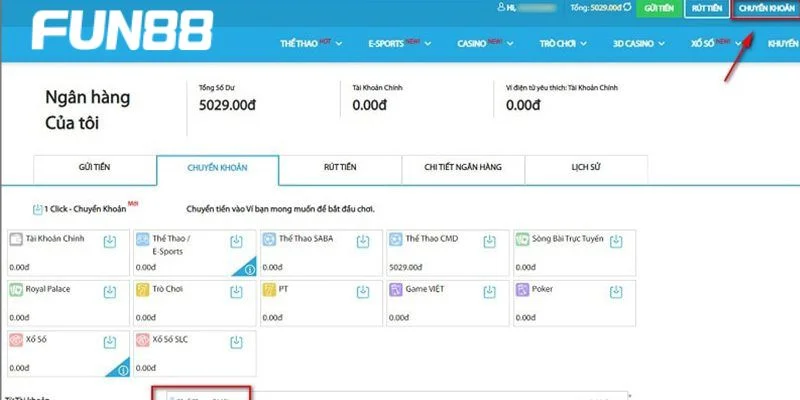Click info icon on Xổ Số card corner
Image resolution: width=800 pixels, height=400 pixels.
pos(122,369)
